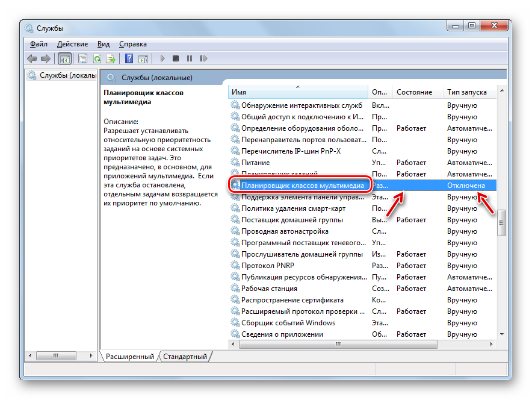Click gear icon of Сборщик событий Windows
Viewport: 532px width, 400px height.
click(x=235, y=322)
